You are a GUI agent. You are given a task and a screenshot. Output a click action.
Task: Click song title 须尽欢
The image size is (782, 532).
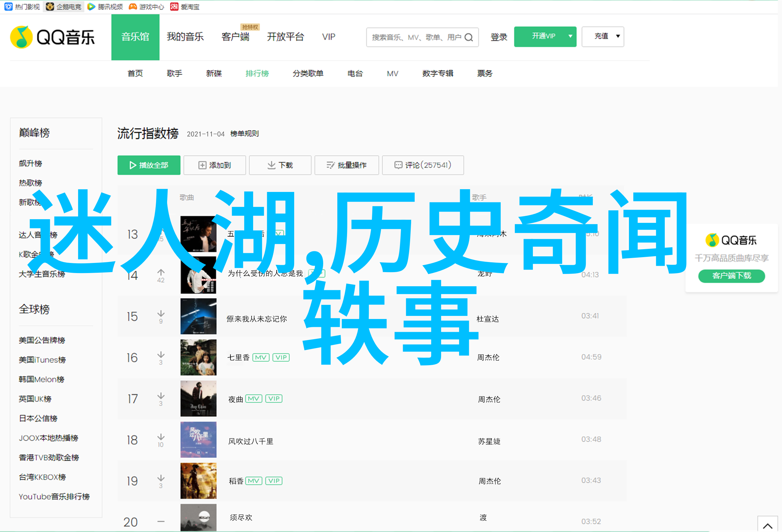[x=241, y=518]
